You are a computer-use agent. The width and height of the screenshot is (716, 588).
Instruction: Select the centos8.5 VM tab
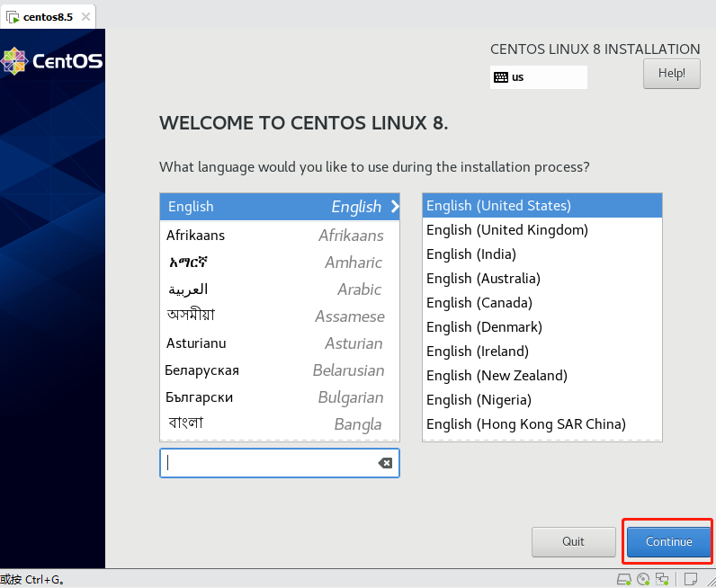click(48, 17)
